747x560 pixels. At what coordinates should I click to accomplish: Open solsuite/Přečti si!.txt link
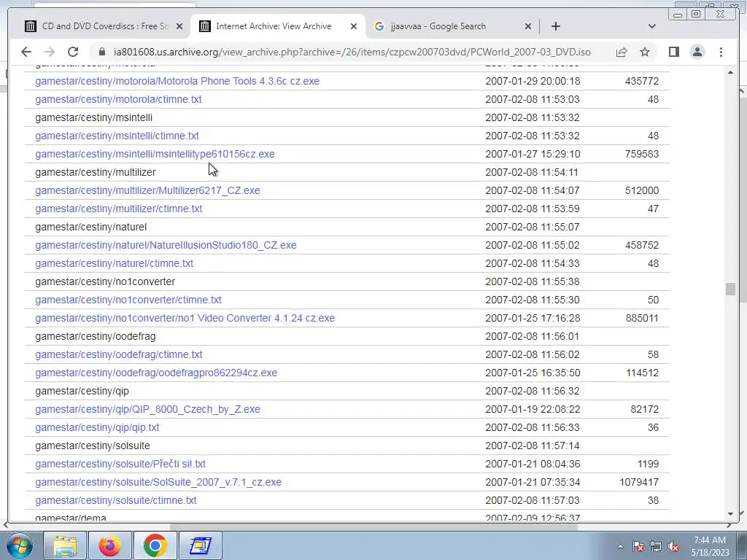pos(120,464)
